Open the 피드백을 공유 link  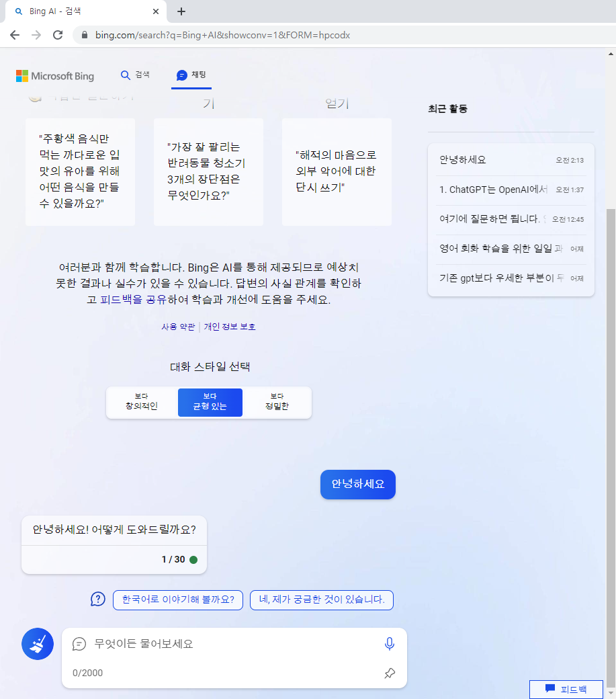tap(133, 299)
